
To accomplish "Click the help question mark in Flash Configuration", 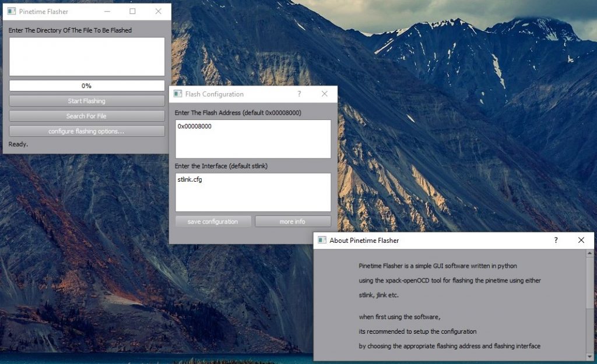I will 299,94.
